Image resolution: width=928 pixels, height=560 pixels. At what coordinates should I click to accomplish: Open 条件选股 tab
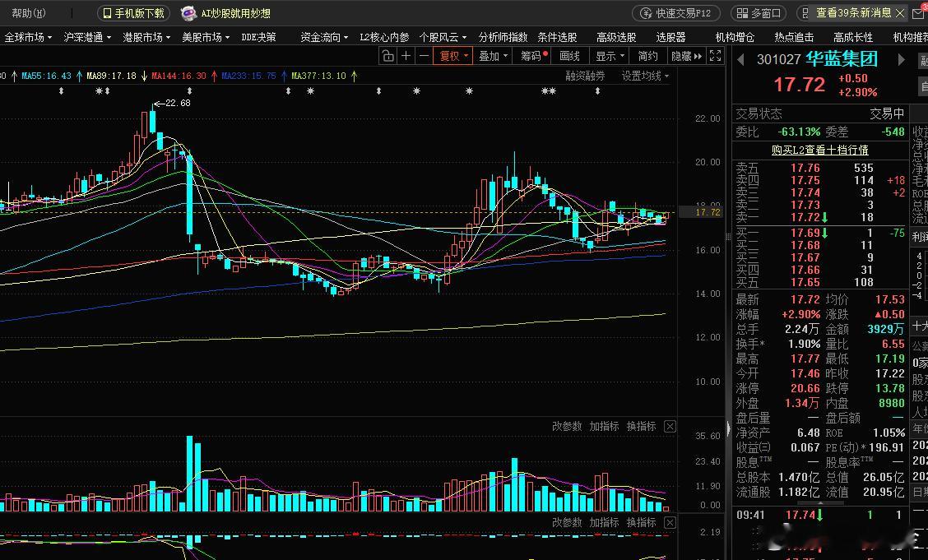coord(557,37)
